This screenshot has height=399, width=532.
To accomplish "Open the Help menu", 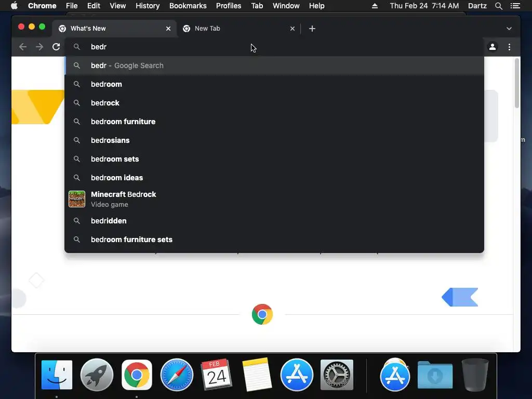I will pos(316,6).
